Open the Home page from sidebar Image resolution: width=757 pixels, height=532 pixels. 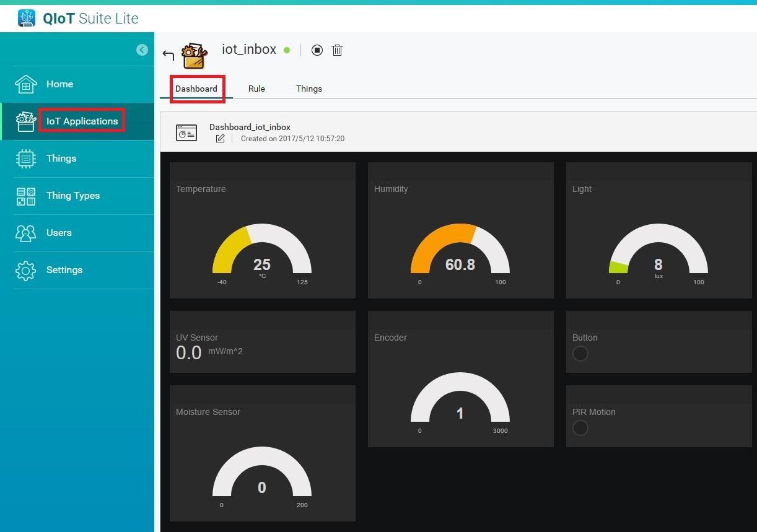(59, 84)
